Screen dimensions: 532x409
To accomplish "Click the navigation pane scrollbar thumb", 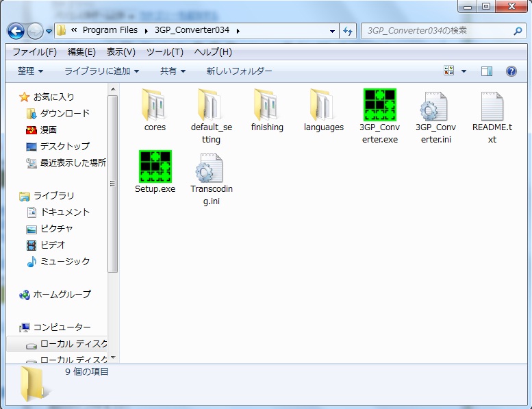I will 113,184.
